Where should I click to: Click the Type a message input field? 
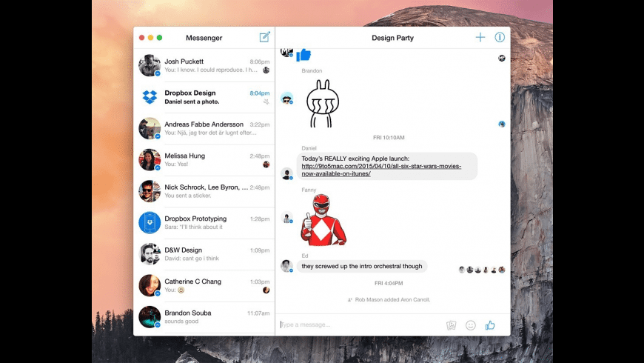click(x=361, y=324)
